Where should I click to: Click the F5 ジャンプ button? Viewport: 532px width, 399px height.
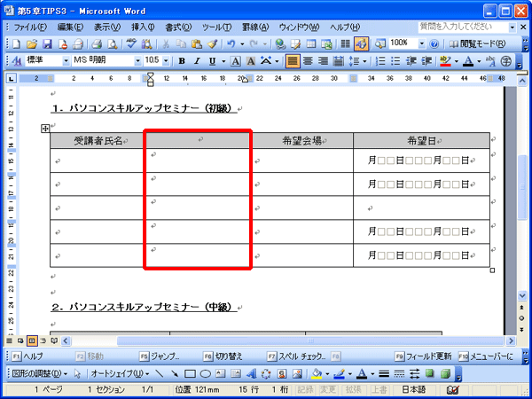click(x=160, y=356)
